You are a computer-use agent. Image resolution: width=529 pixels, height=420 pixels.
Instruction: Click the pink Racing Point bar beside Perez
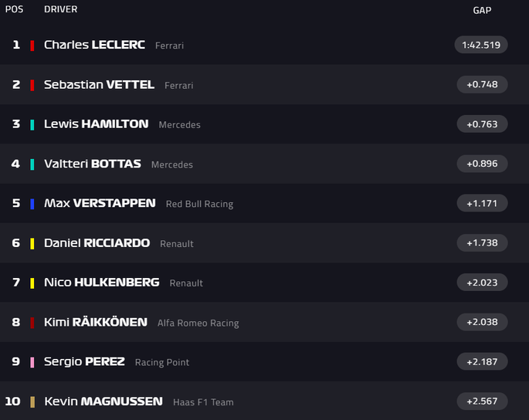[x=32, y=362]
